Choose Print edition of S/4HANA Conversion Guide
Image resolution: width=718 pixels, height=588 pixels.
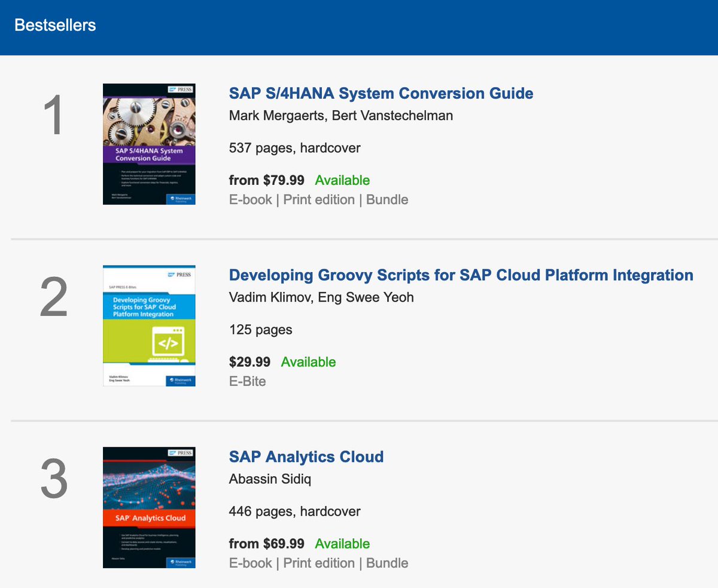[318, 200]
